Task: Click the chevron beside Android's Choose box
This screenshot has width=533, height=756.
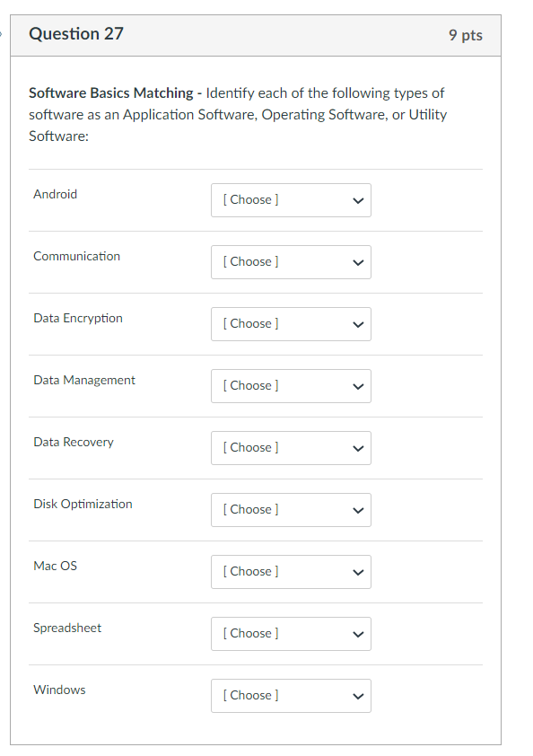Action: point(357,199)
